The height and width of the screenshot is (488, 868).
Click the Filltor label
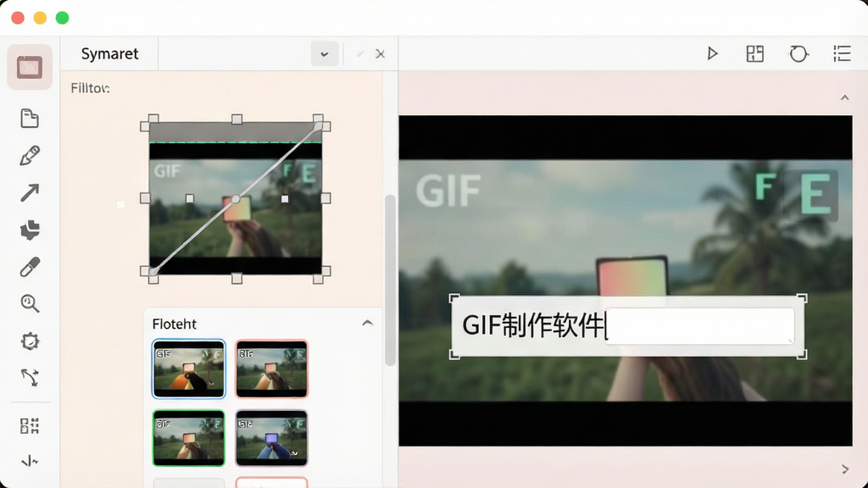(x=90, y=88)
